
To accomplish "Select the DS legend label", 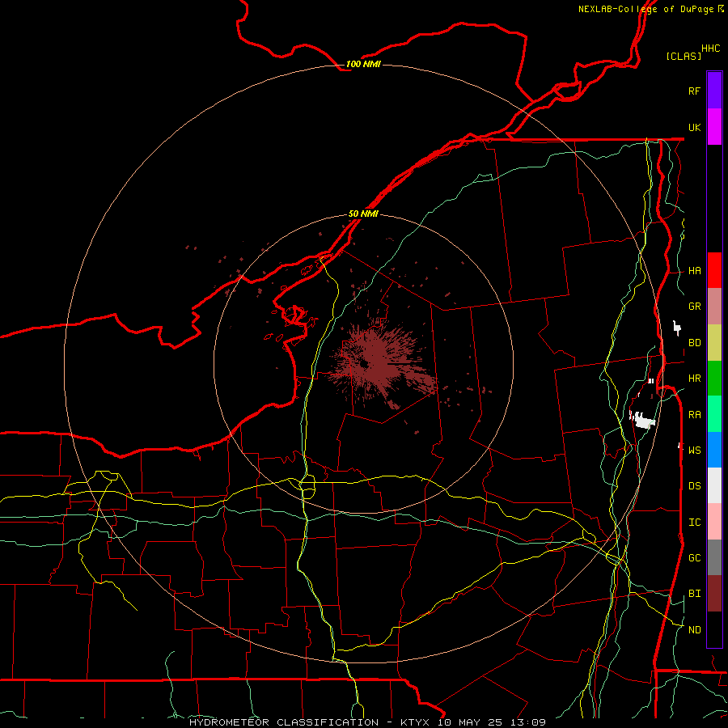I will pos(694,486).
